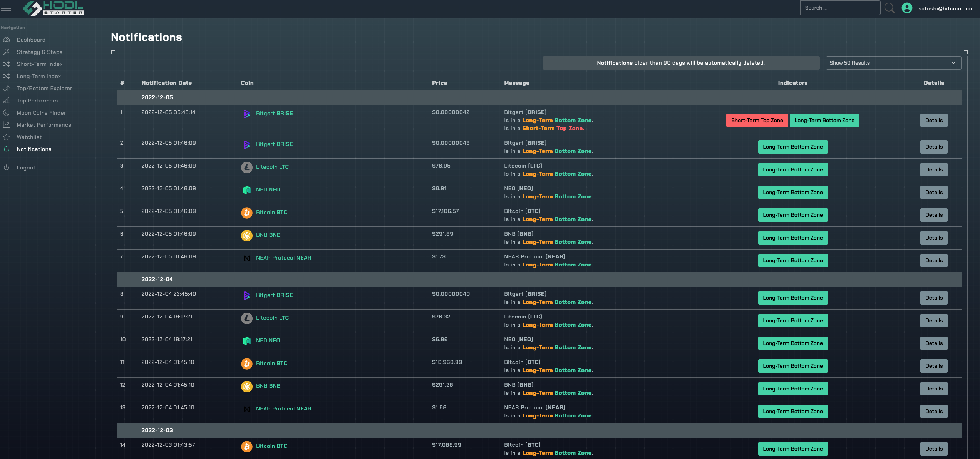Open Market Performance page
The width and height of the screenshot is (980, 459).
point(44,125)
